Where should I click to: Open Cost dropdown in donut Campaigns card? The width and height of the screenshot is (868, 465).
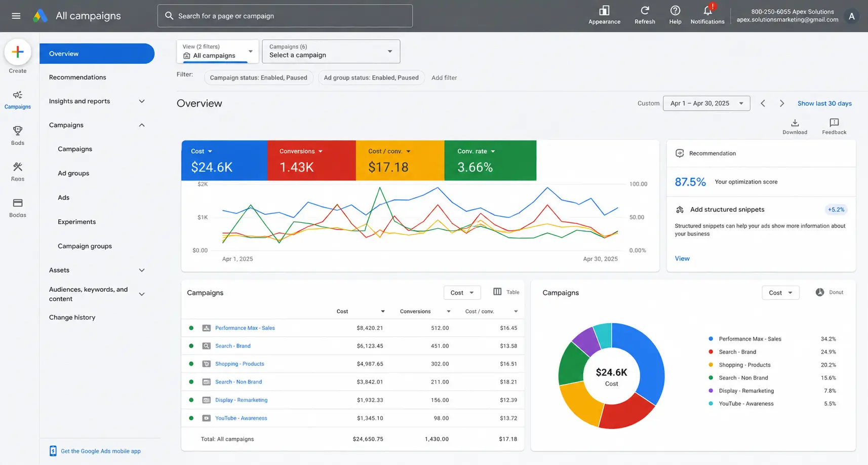(780, 293)
